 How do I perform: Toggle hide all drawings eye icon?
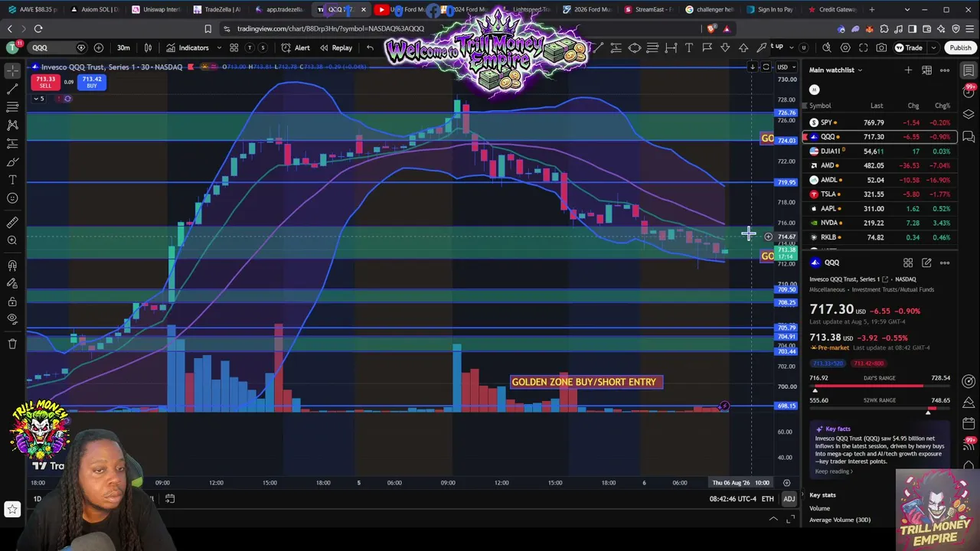tap(12, 320)
